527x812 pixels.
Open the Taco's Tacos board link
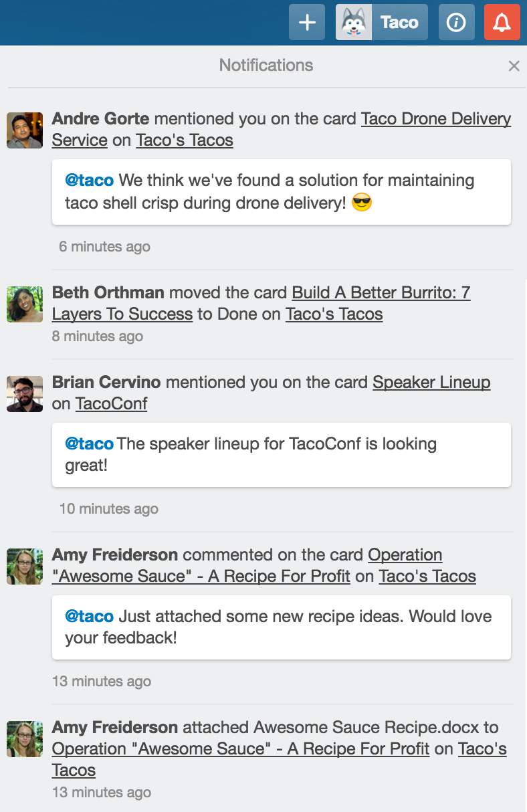tap(185, 140)
